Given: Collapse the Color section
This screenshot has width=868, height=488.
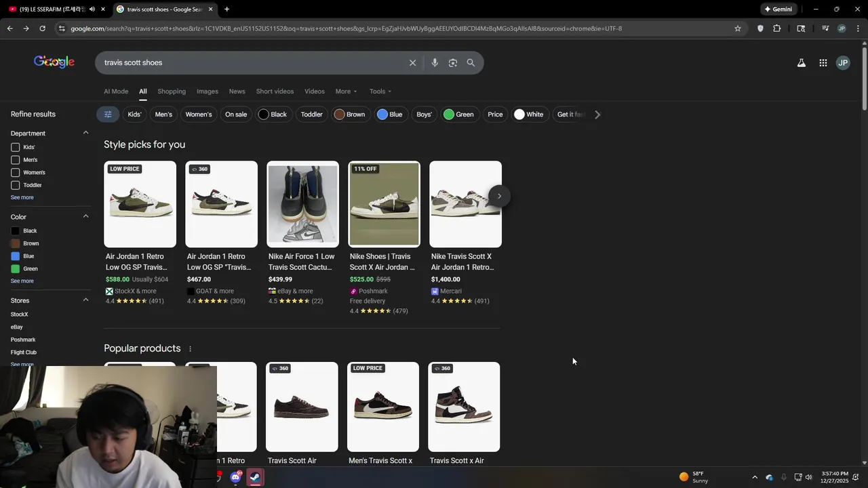Looking at the screenshot, I should click(85, 216).
